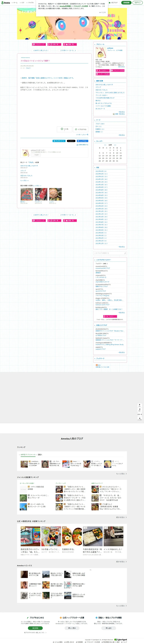The width and height of the screenshot is (144, 644).
Task: Click the フォロー button in the profile panel
Action: point(103,71)
